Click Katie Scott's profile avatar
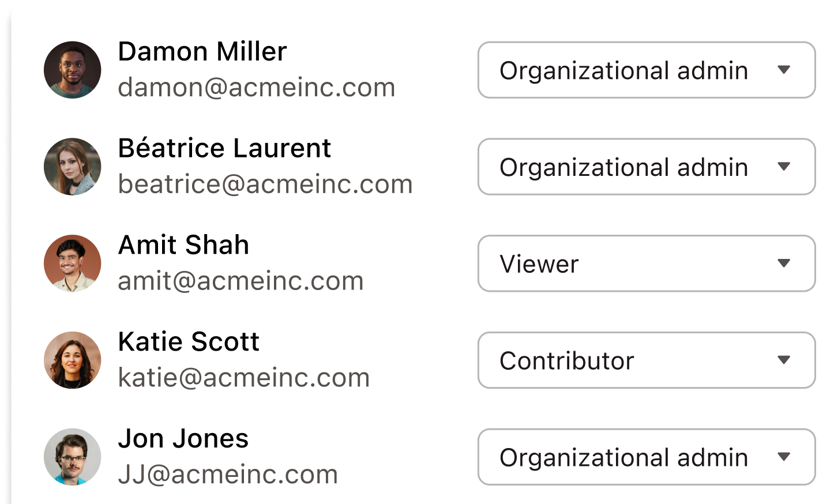 [73, 360]
